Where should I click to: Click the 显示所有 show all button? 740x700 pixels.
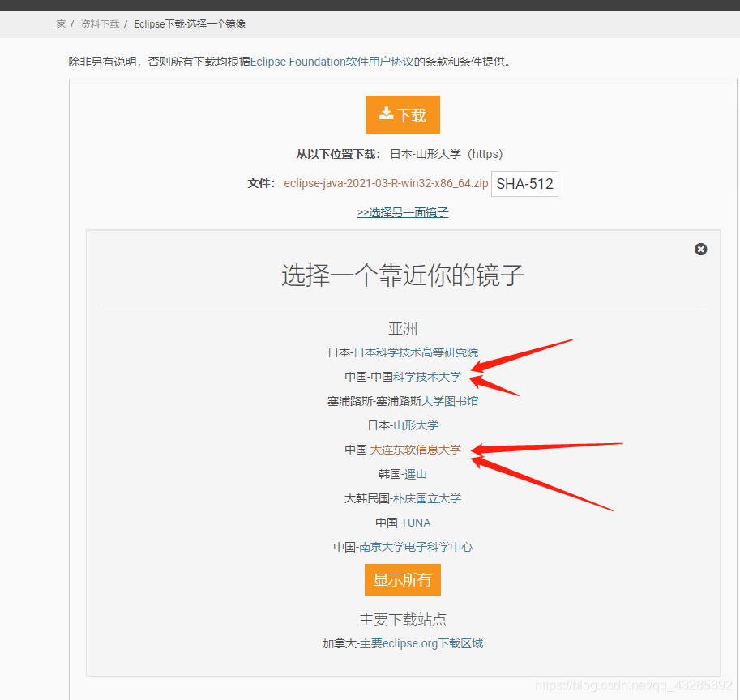click(x=403, y=580)
